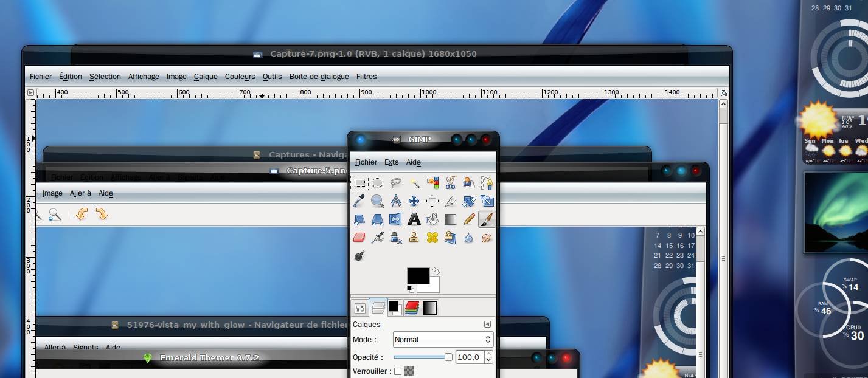Select the Zoom magnifier tool in toolbox
The image size is (868, 378).
pyautogui.click(x=378, y=201)
